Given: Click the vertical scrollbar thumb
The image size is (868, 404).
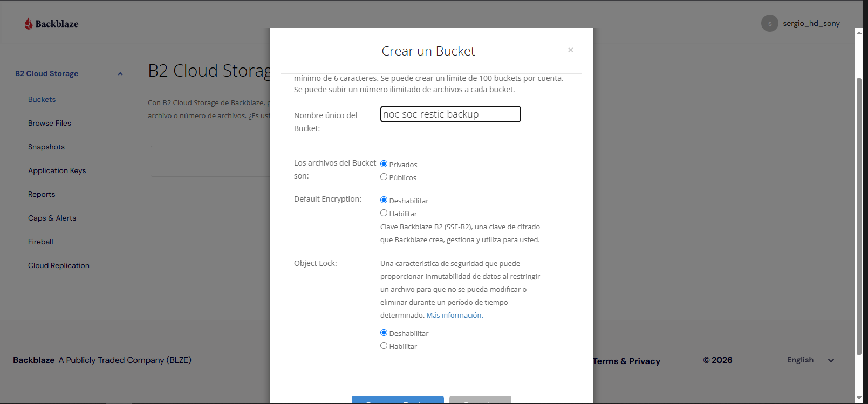Looking at the screenshot, I should tap(859, 216).
